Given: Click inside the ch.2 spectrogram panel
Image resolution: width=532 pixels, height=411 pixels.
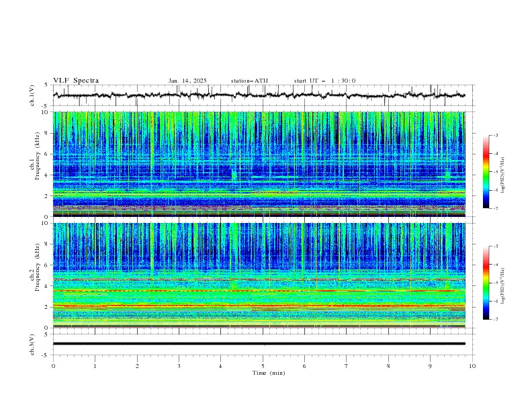Looking at the screenshot, I should [x=259, y=275].
